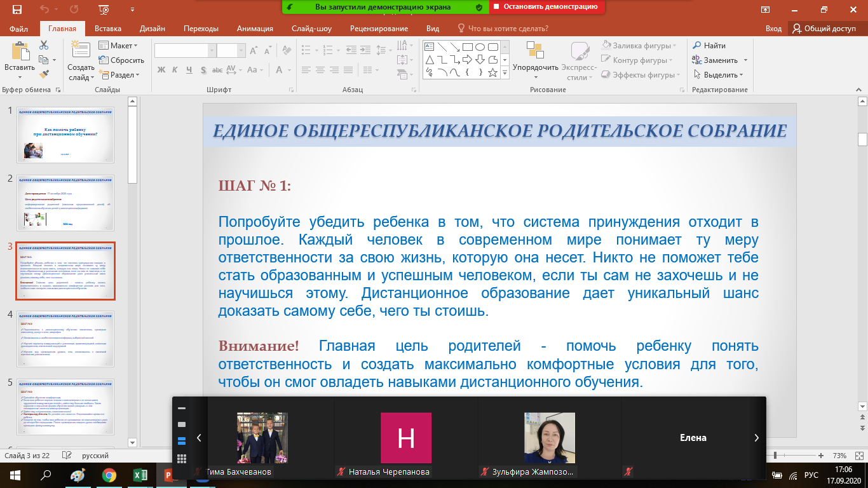The width and height of the screenshot is (868, 488).
Task: Click the Упорядочить arrange icon
Action: coord(535,51)
